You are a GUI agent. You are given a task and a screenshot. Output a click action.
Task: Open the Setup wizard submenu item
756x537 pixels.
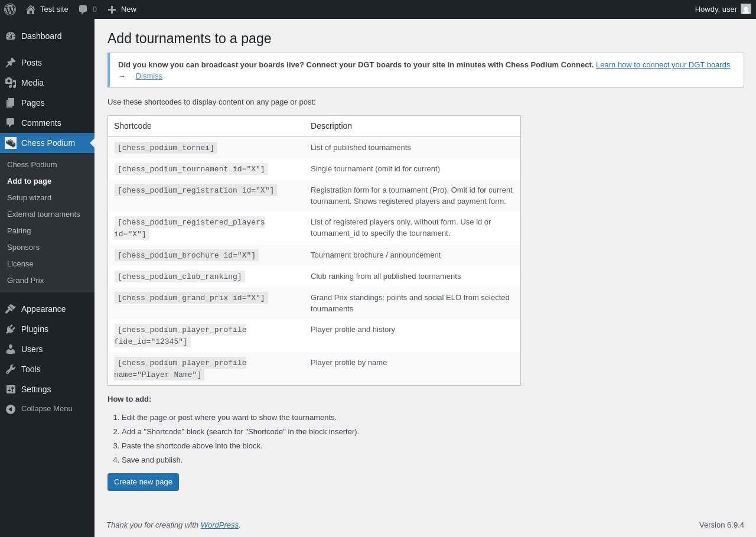pos(29,198)
